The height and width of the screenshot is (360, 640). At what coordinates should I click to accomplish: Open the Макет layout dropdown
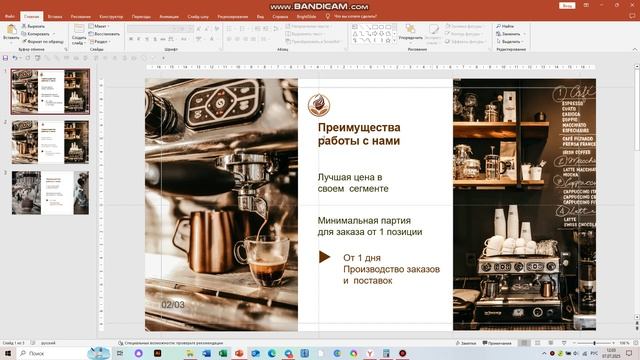pyautogui.click(x=99, y=26)
